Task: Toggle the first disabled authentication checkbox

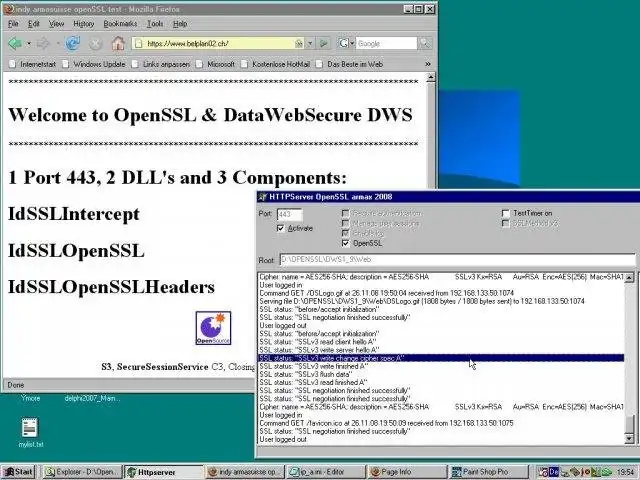Action: coord(346,213)
